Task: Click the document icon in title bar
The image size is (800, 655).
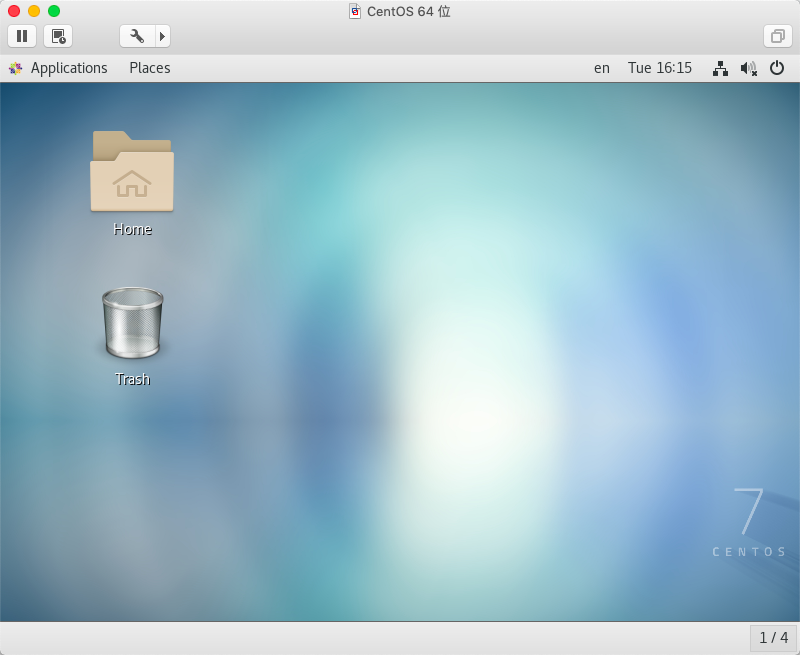Action: pyautogui.click(x=355, y=11)
